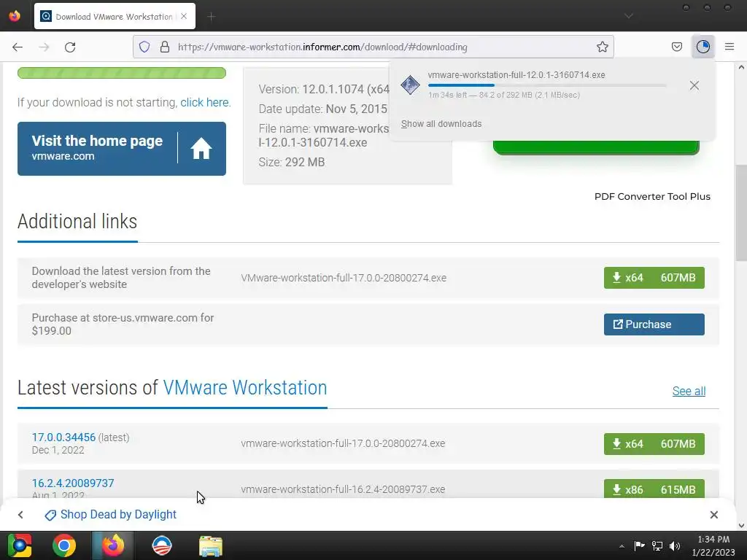747x560 pixels.
Task: Click the address bar URL field
Action: click(373, 47)
